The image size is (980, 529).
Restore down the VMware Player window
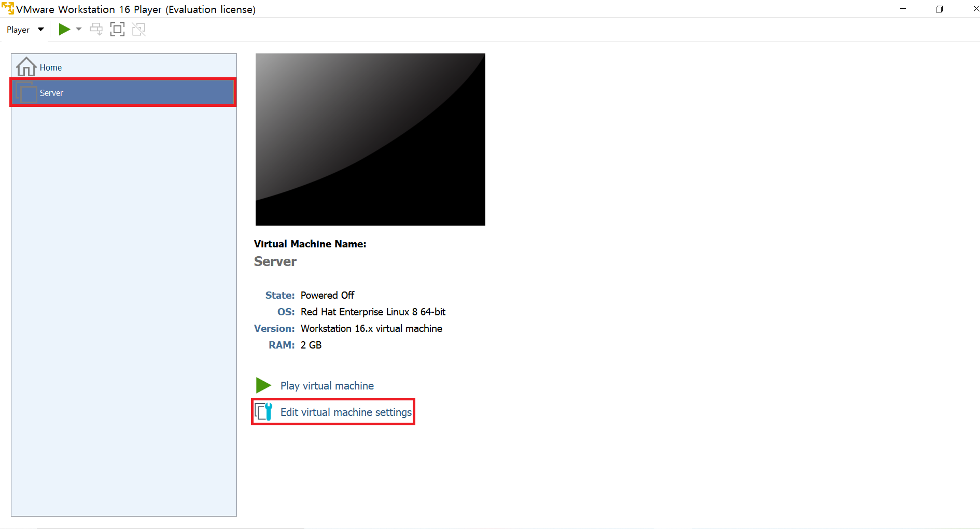point(939,9)
